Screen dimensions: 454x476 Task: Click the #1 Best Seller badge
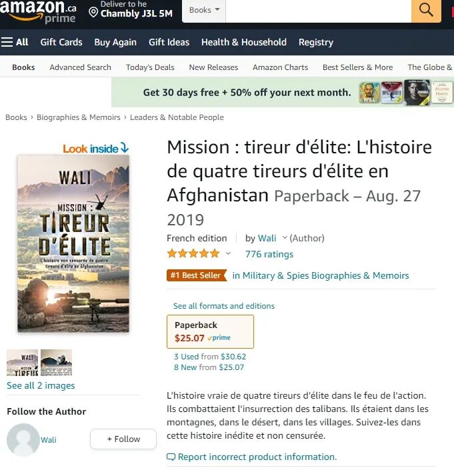(197, 275)
